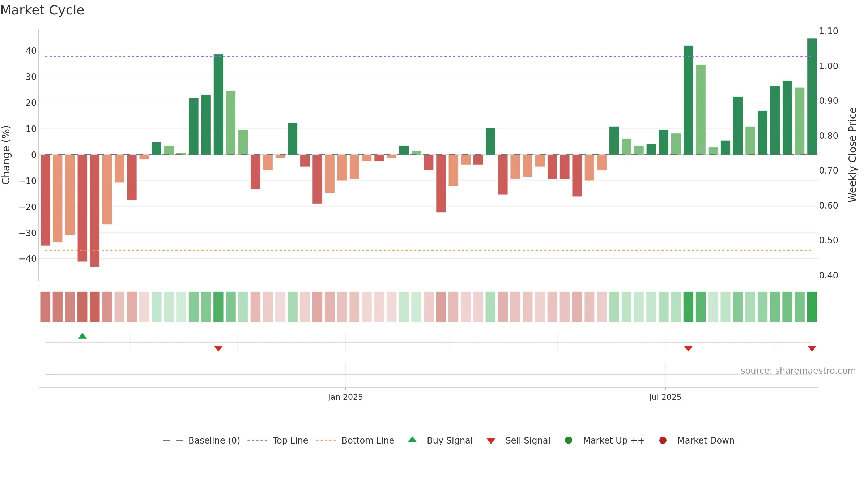Toggle the Bottom Line legend entry
Image resolution: width=868 pixels, height=488 pixels.
355,440
